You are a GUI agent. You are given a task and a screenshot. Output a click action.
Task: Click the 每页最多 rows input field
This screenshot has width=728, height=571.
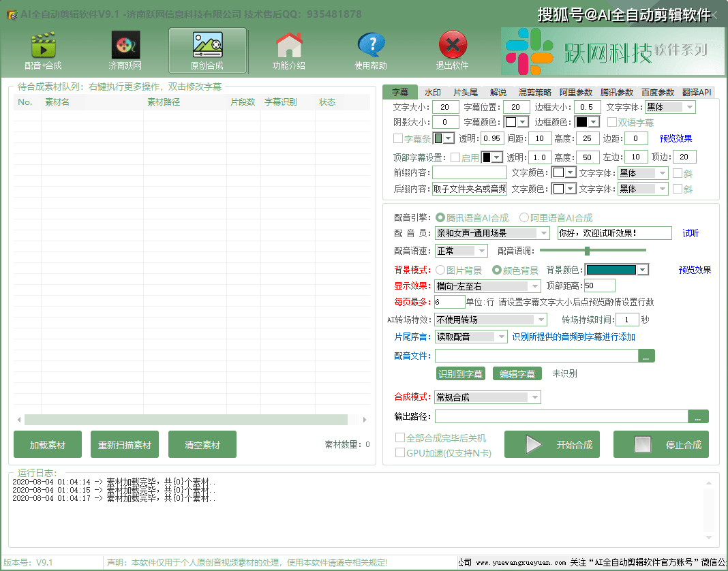click(450, 302)
